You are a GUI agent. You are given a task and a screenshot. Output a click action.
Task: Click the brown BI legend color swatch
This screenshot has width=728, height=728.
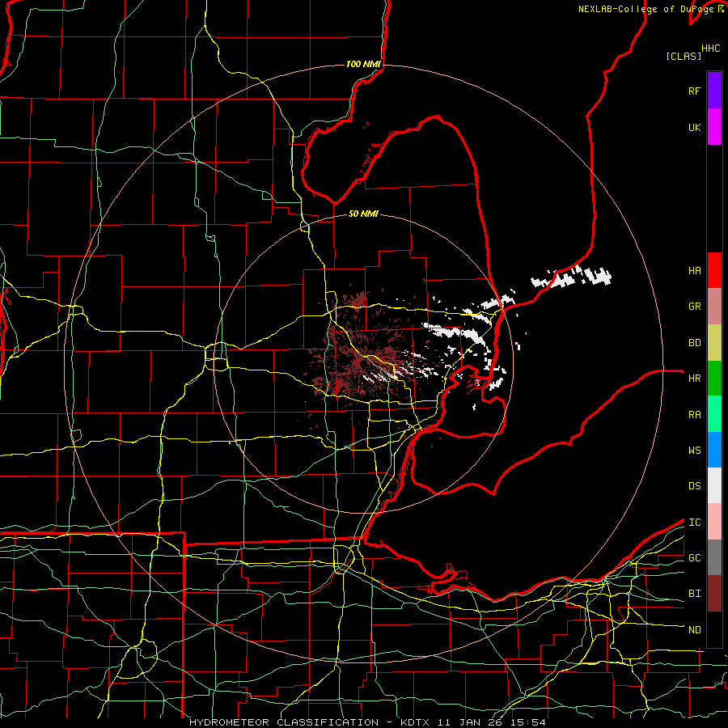coord(714,594)
